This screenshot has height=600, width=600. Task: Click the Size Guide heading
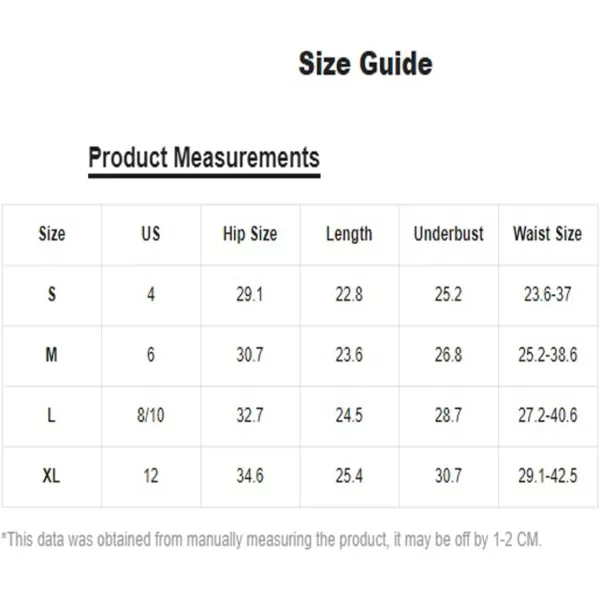(x=365, y=64)
